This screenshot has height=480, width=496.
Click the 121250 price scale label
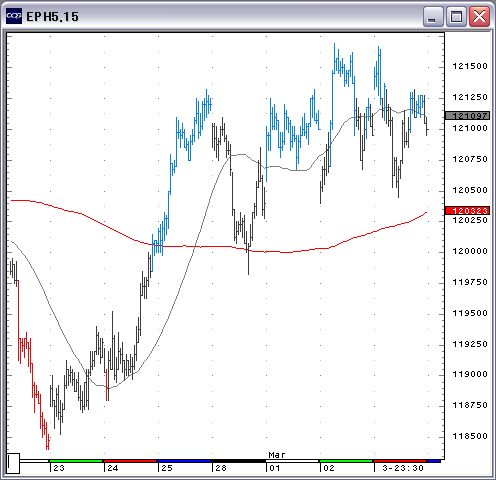tap(470, 97)
